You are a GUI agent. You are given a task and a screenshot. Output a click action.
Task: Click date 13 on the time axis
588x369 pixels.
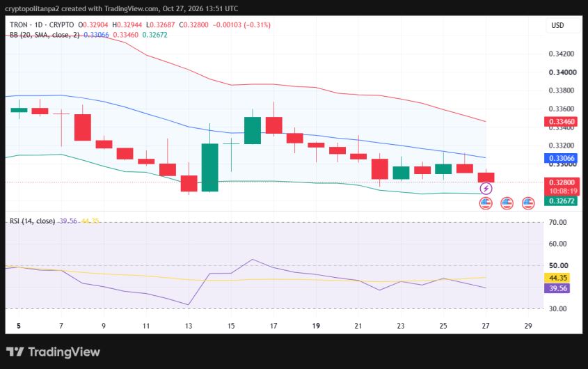(189, 326)
